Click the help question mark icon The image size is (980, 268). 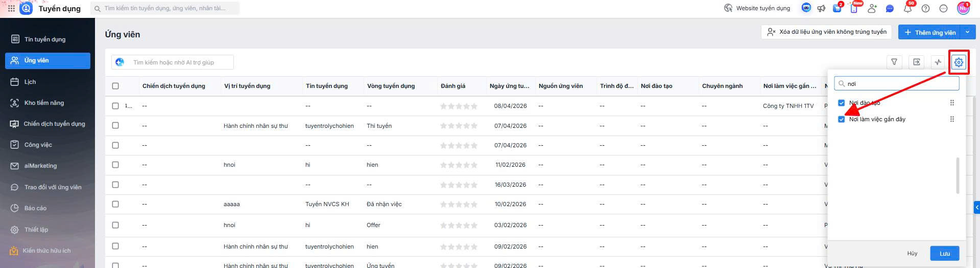[x=926, y=8]
